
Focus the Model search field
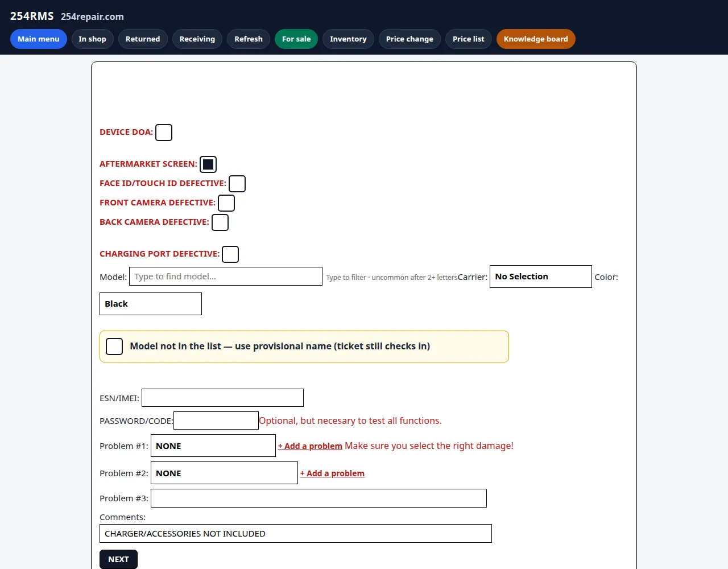226,277
